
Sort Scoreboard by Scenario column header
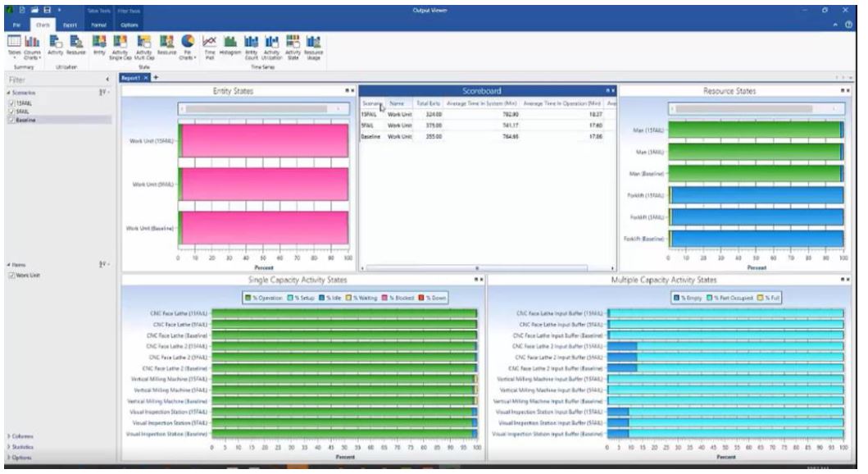tap(371, 103)
